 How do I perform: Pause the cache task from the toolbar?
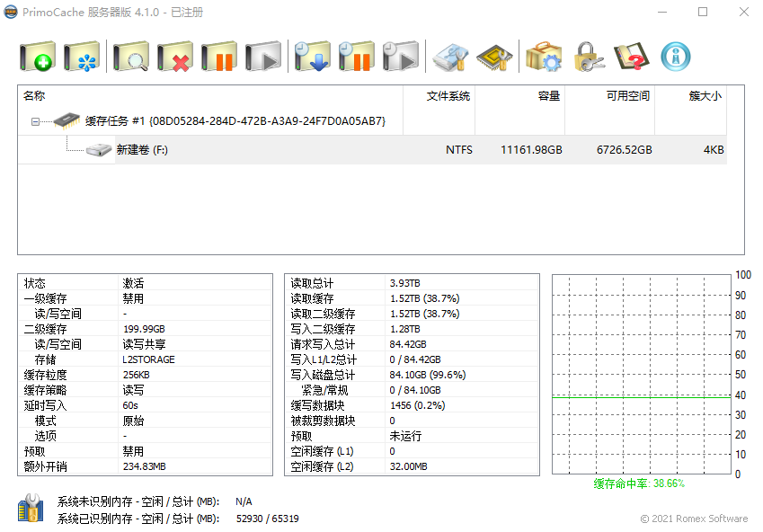point(219,58)
